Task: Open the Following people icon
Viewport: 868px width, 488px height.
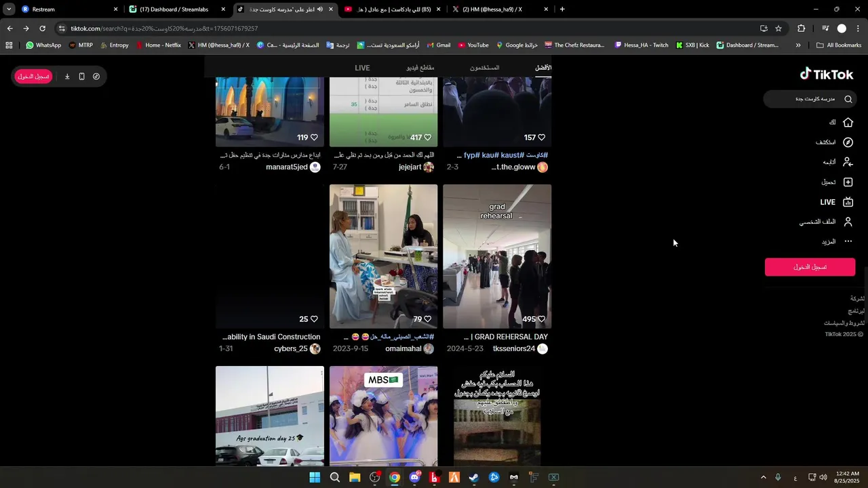Action: [x=848, y=162]
